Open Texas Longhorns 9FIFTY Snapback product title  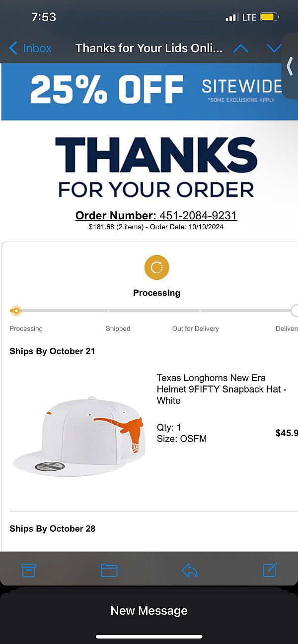[x=221, y=389]
